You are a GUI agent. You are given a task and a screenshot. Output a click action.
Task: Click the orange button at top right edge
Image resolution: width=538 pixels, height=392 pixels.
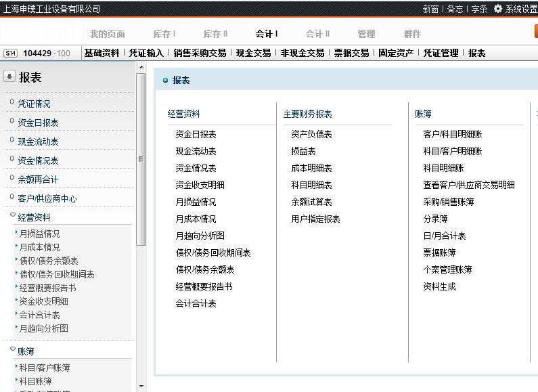coord(535,32)
